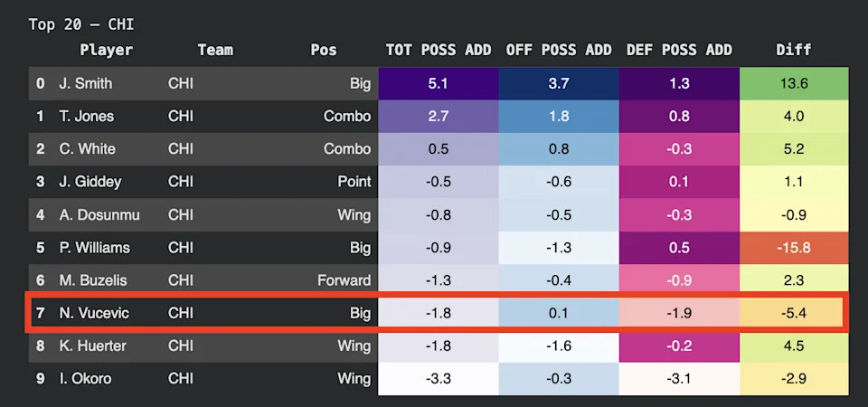Click J. Smith's dark purple 5.1 cell

(438, 83)
